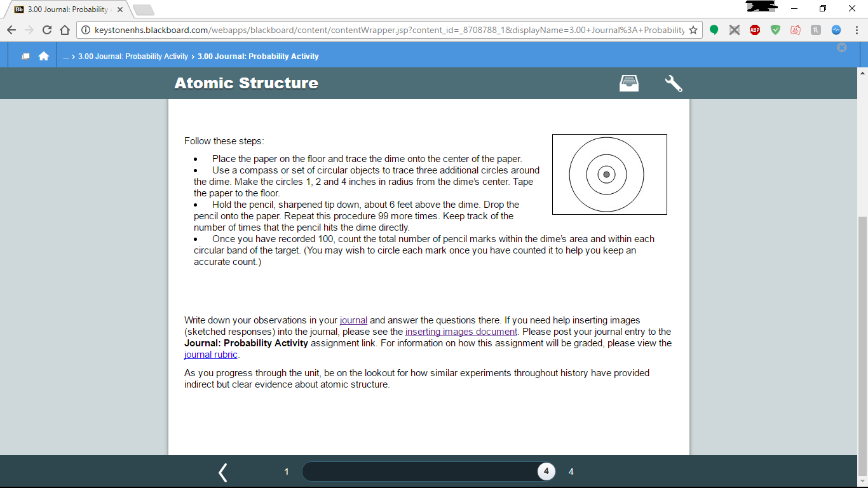
Task: Go to previous page with left chevron
Action: (222, 471)
